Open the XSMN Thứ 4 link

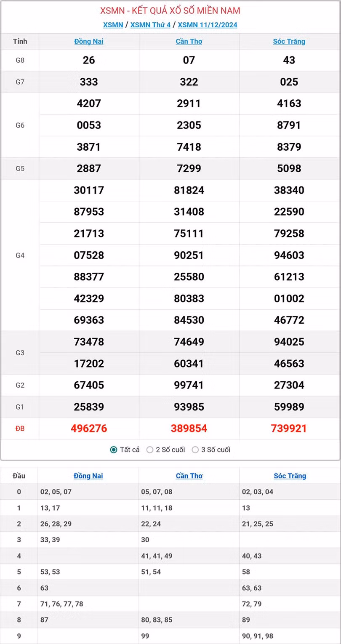point(150,25)
